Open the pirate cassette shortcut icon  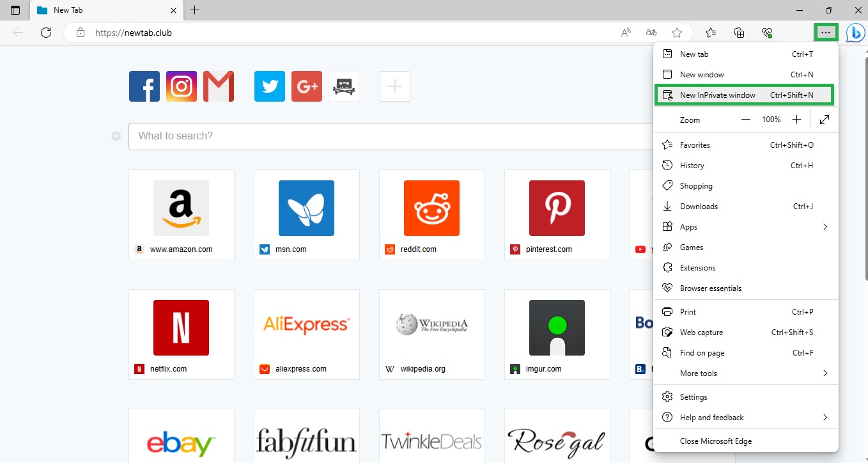pyautogui.click(x=344, y=86)
